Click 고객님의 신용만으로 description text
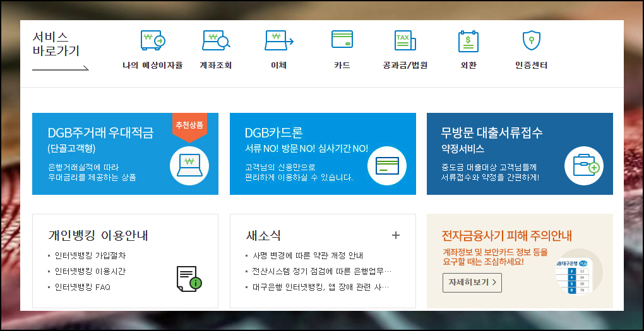 (280, 167)
